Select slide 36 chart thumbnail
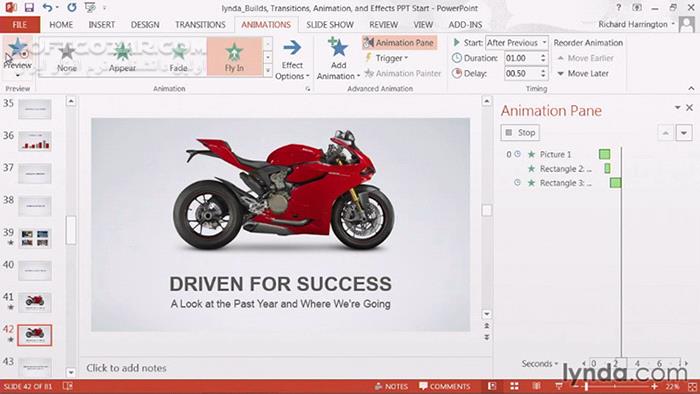This screenshot has height=394, width=700. click(35, 141)
